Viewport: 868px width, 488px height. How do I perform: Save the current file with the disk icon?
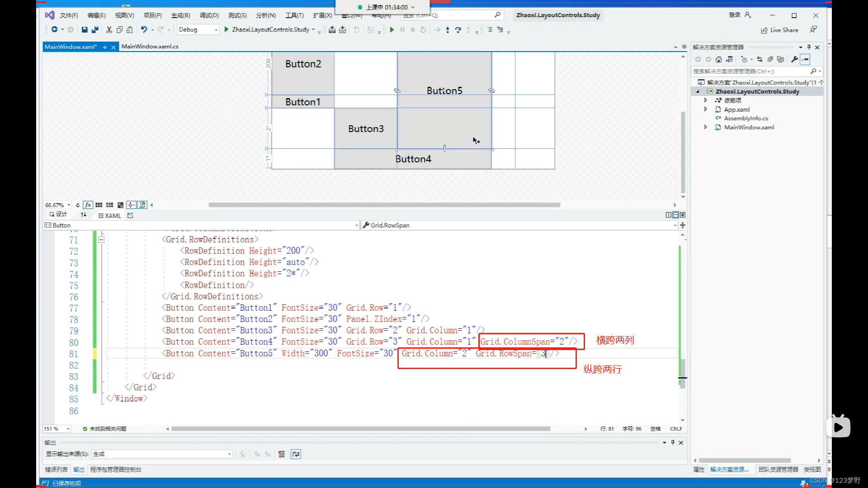(85, 29)
